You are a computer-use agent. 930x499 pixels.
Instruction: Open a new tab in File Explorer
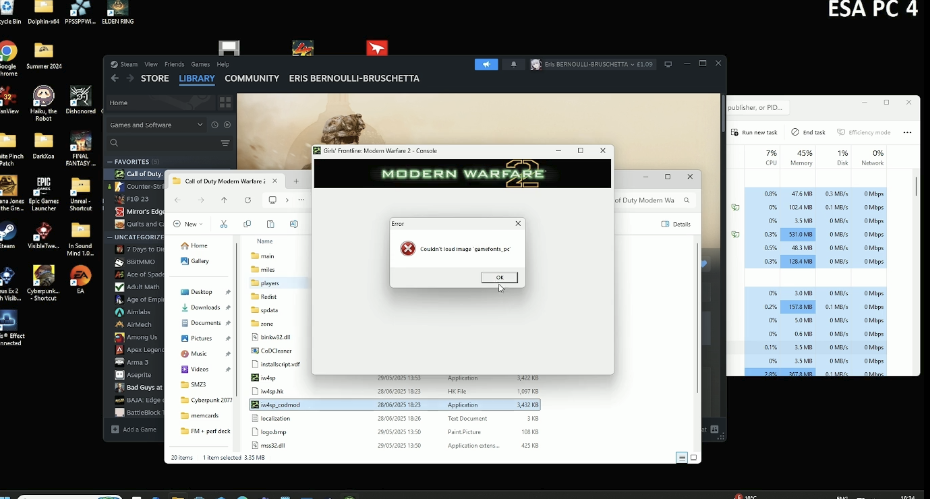(296, 181)
